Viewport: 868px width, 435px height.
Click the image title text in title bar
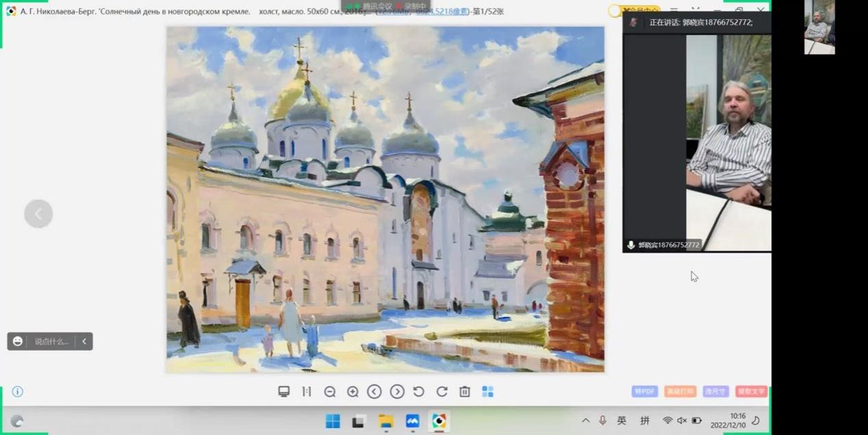tap(197, 11)
